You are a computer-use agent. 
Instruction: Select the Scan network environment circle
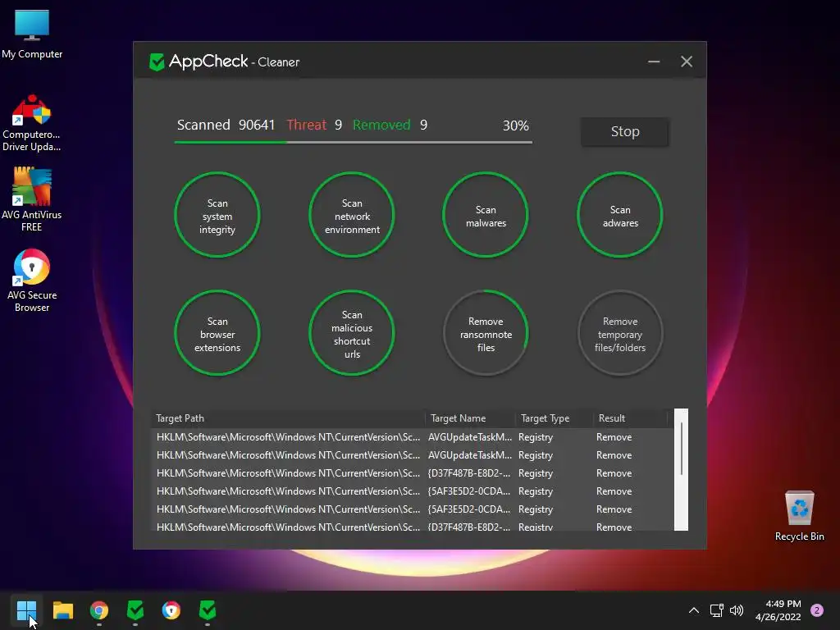click(352, 216)
